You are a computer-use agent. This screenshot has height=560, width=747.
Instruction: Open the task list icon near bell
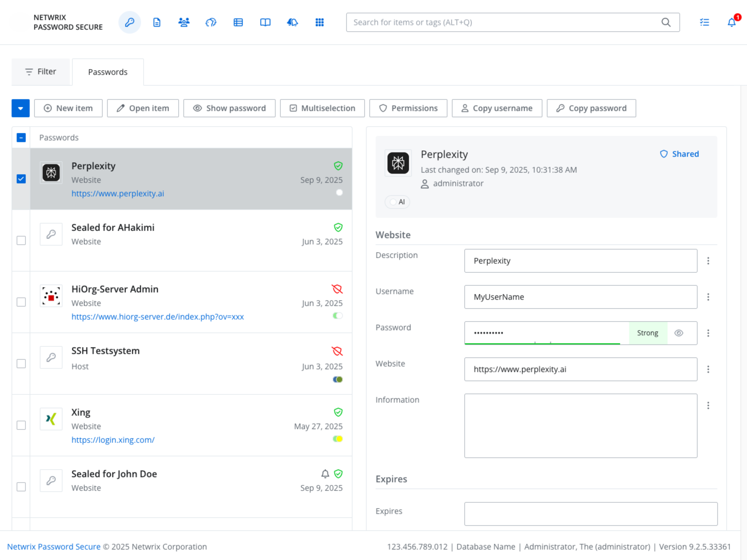coord(704,22)
